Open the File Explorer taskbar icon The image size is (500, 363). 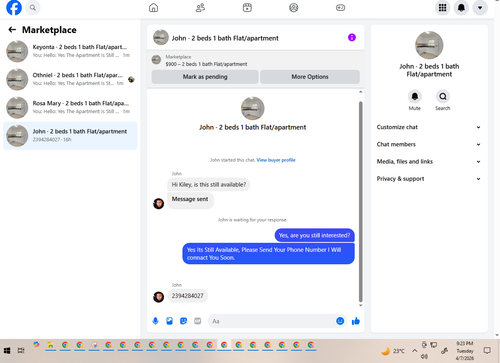51,345
